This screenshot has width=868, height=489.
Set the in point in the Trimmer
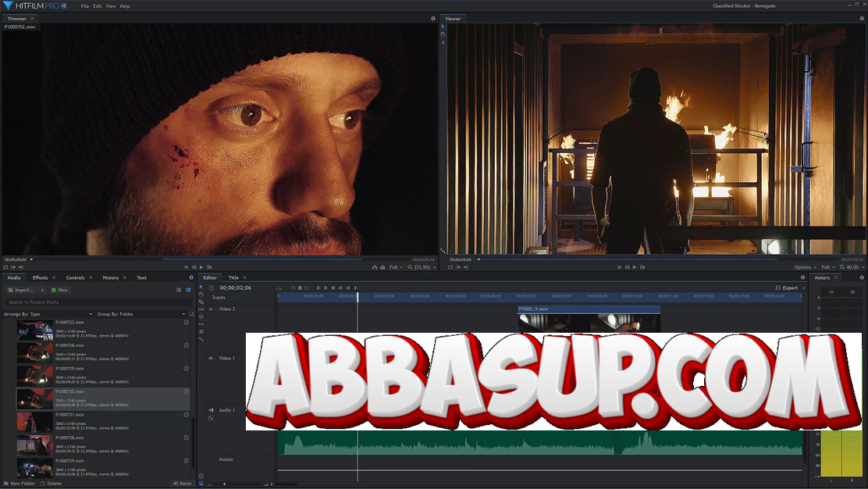(13, 267)
